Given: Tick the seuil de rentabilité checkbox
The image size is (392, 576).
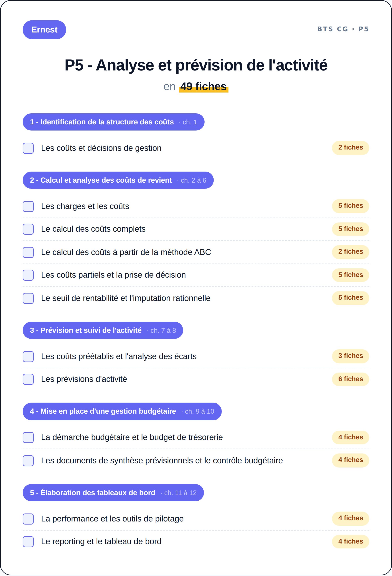Looking at the screenshot, I should point(28,298).
